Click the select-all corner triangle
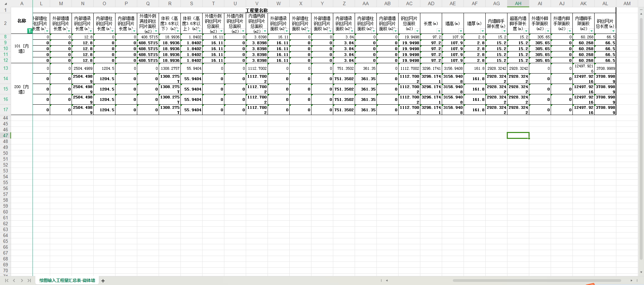The height and width of the screenshot is (285, 644). tap(6, 4)
